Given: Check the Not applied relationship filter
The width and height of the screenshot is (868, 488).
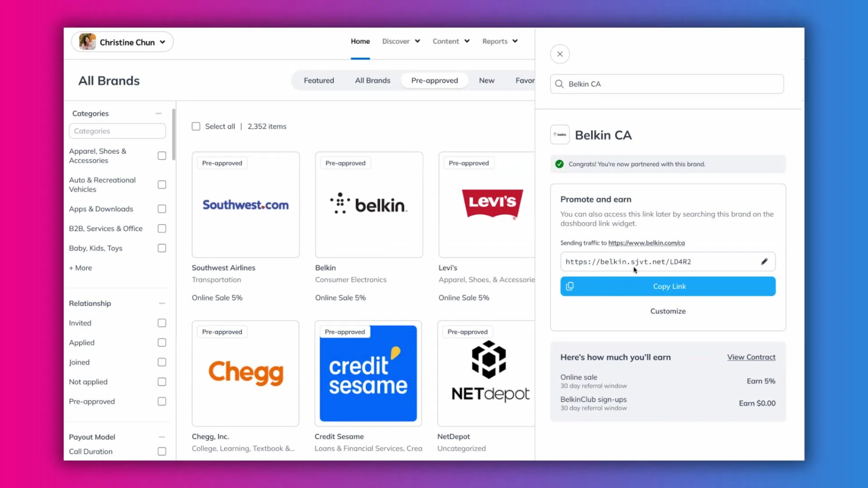Looking at the screenshot, I should 161,381.
